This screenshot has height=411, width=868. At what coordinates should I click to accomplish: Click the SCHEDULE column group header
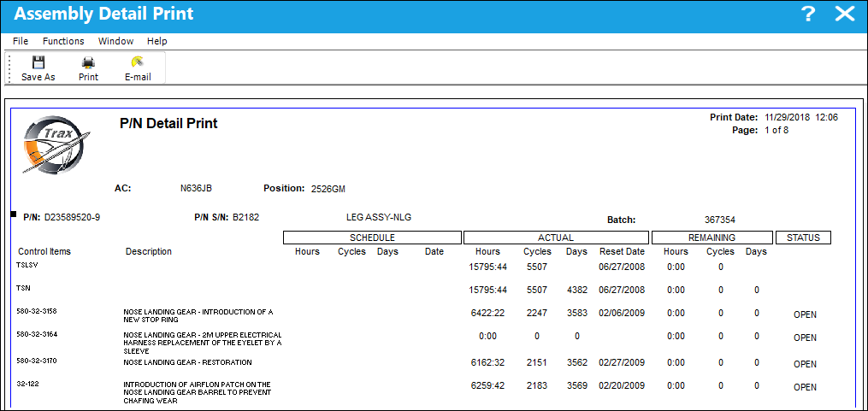point(372,238)
